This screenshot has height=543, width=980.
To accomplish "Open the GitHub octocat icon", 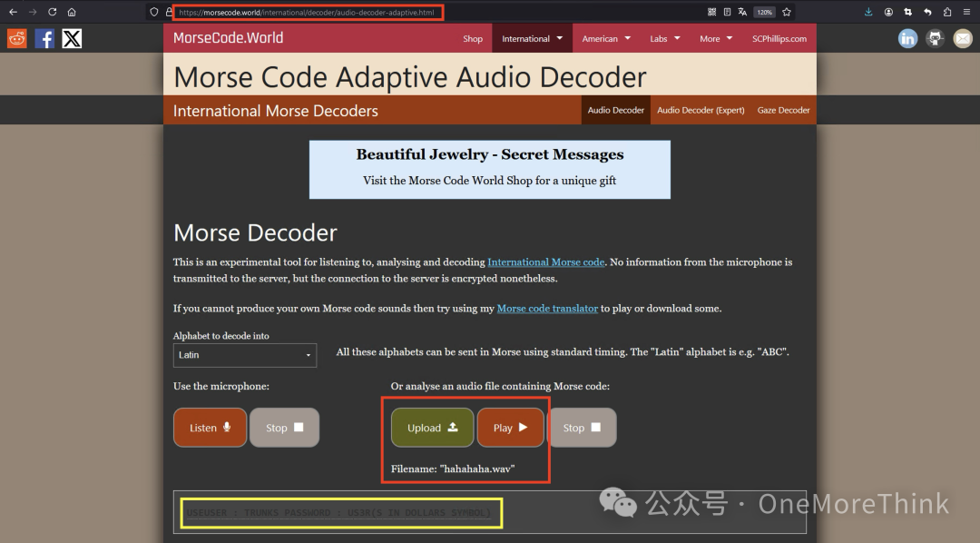I will pyautogui.click(x=935, y=39).
